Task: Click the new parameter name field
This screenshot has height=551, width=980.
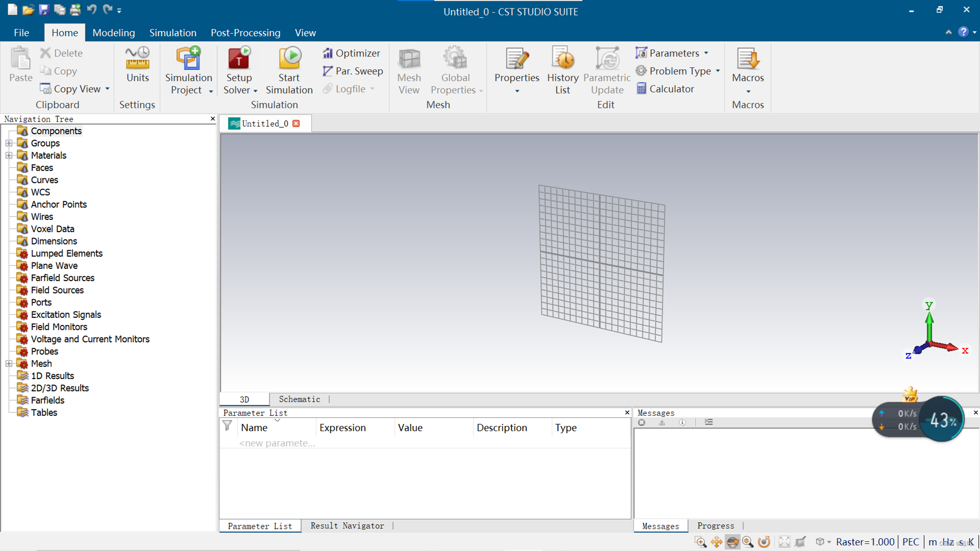Action: point(277,443)
